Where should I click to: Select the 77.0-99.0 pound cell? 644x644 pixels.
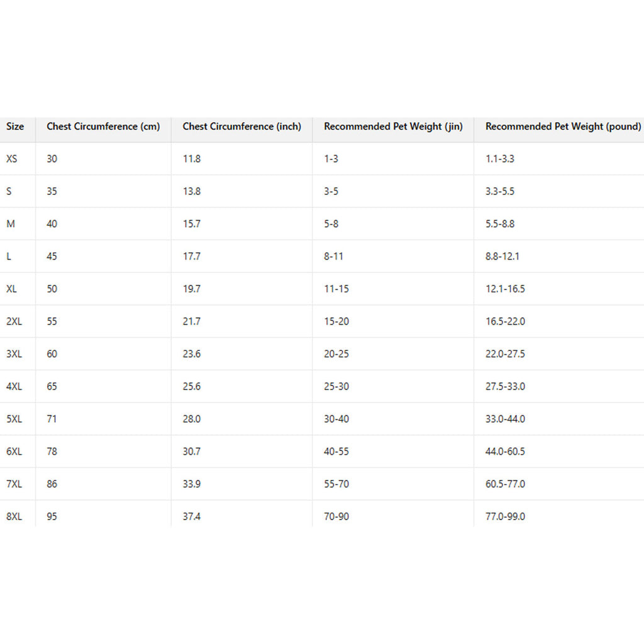coord(505,516)
